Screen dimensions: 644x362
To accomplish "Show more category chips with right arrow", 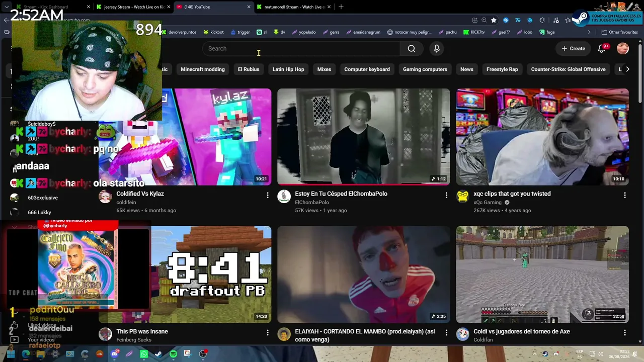I will point(627,69).
